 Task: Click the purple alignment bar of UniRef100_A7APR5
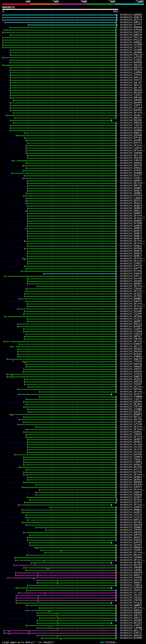(63, 578)
